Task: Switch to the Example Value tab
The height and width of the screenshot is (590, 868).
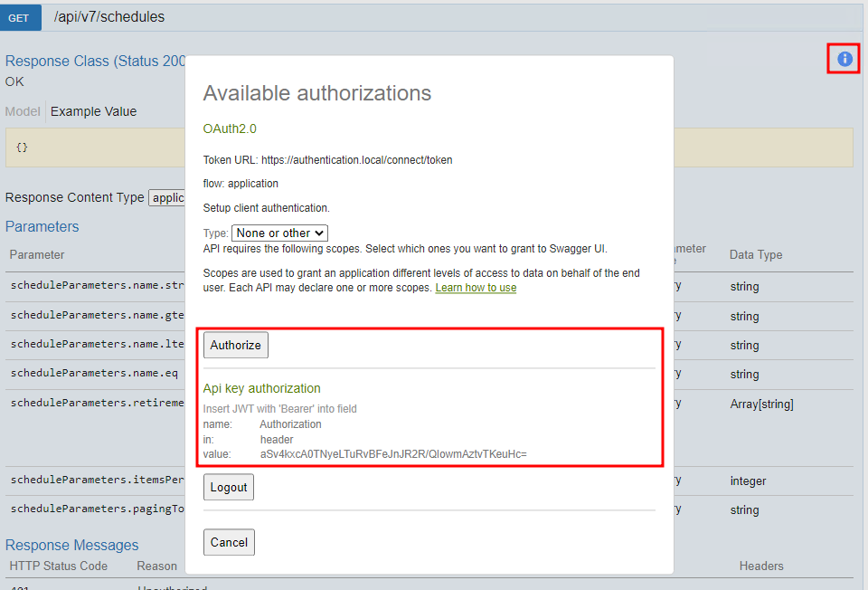Action: point(93,111)
